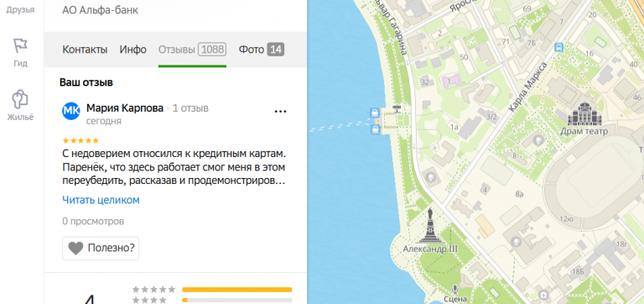Click building 12ю on the map

coord(566,218)
